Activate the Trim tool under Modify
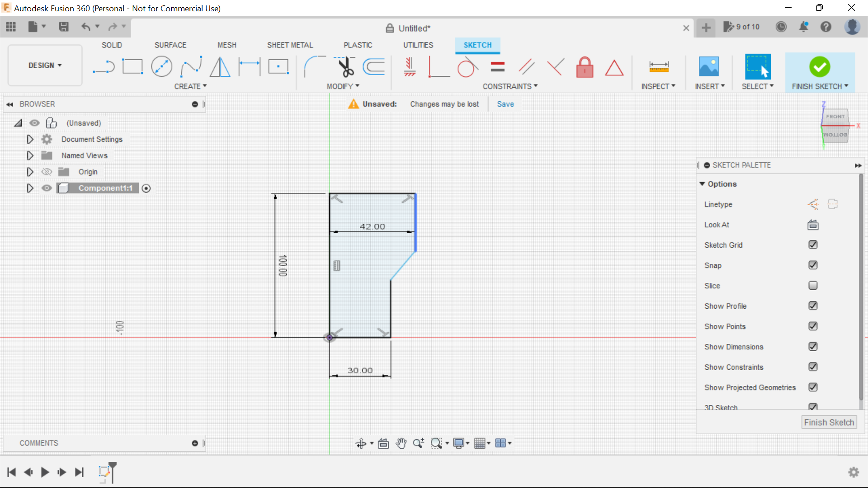 (x=344, y=66)
